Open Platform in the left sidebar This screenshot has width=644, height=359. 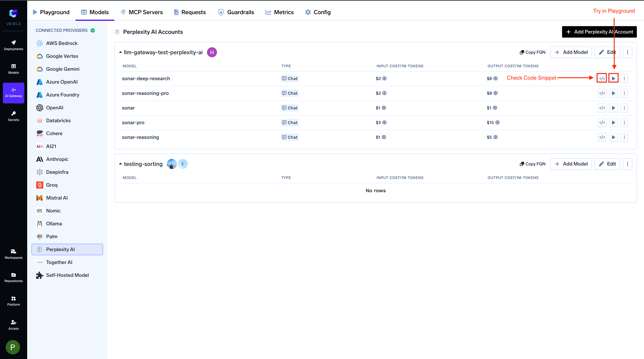click(x=13, y=301)
